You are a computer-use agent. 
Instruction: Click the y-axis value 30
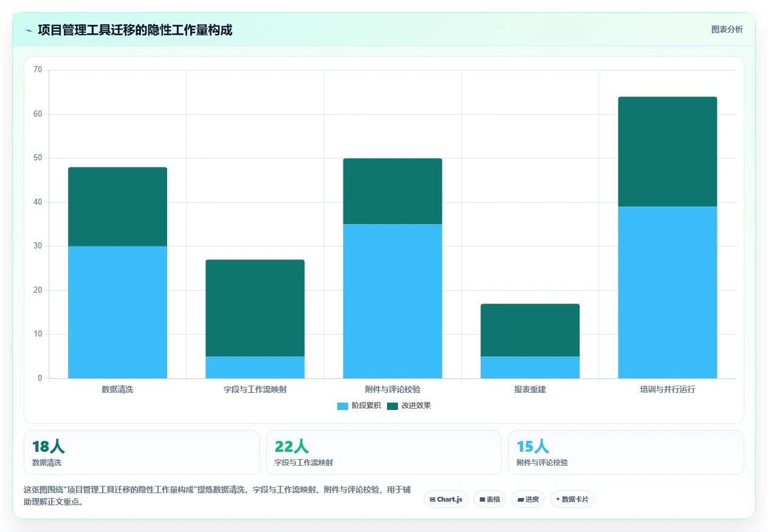click(x=38, y=246)
